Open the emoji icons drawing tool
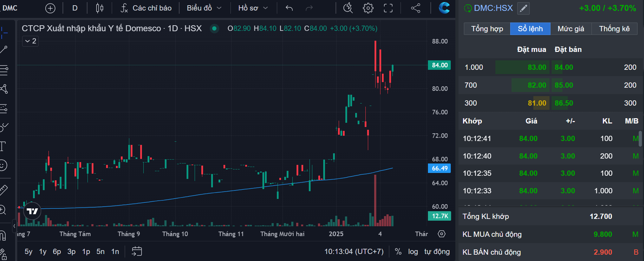 coord(3,165)
